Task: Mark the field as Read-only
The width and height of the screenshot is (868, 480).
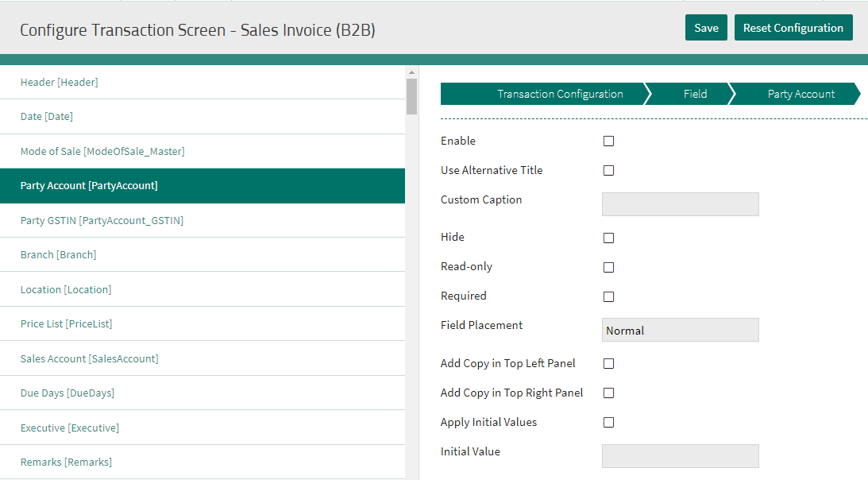Action: [608, 267]
